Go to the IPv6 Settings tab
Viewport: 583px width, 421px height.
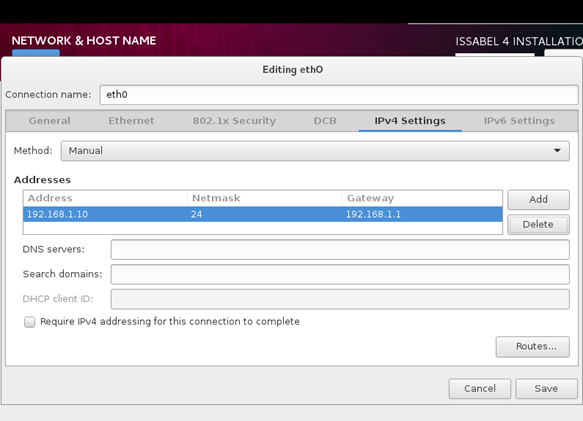(519, 120)
